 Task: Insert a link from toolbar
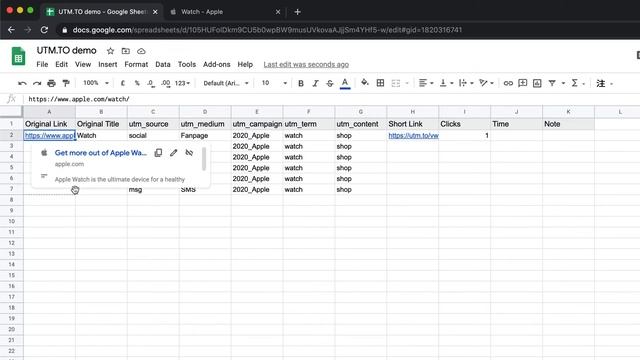click(x=508, y=83)
